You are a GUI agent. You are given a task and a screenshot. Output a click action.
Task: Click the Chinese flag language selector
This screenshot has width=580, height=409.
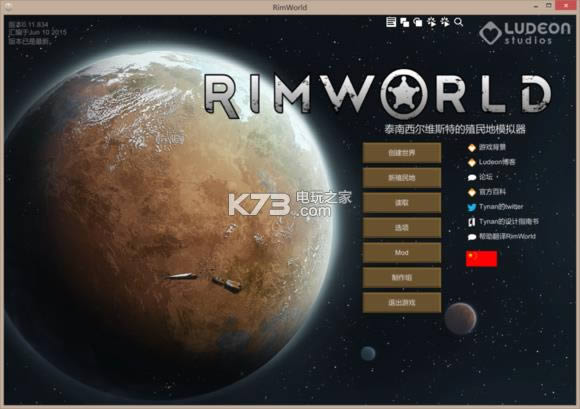click(481, 258)
